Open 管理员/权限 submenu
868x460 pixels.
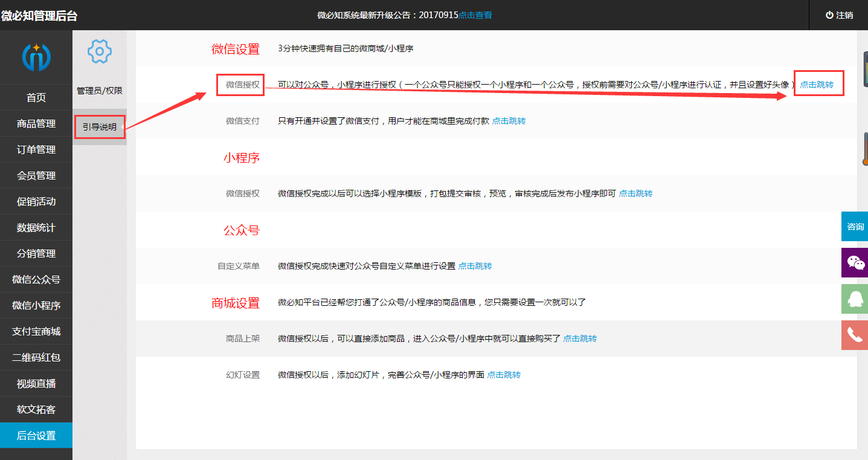[x=100, y=91]
